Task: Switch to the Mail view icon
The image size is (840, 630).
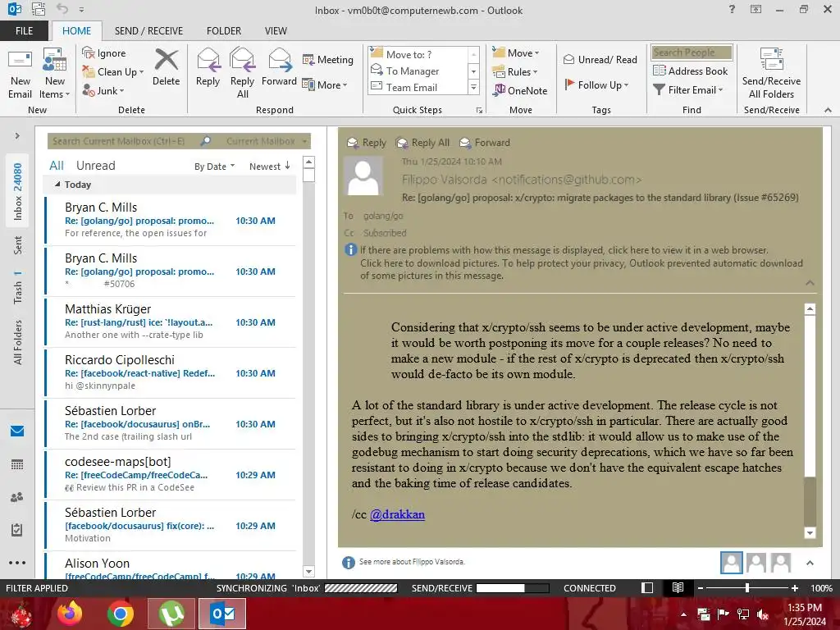Action: pyautogui.click(x=17, y=431)
